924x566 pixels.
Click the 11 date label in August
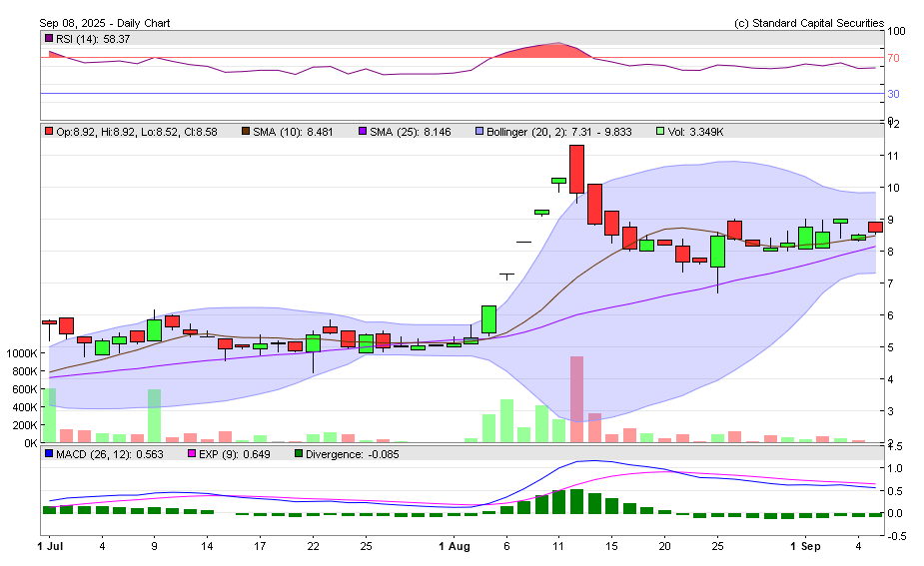pos(558,547)
